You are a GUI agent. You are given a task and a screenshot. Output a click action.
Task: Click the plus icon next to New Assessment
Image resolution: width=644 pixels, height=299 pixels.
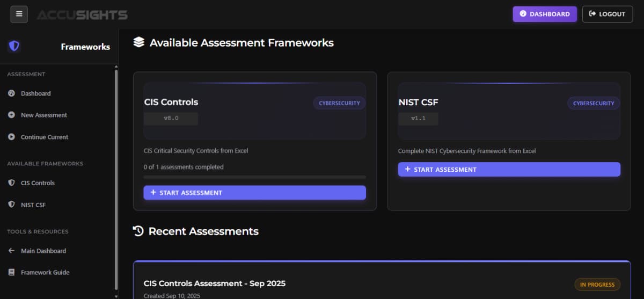11,115
